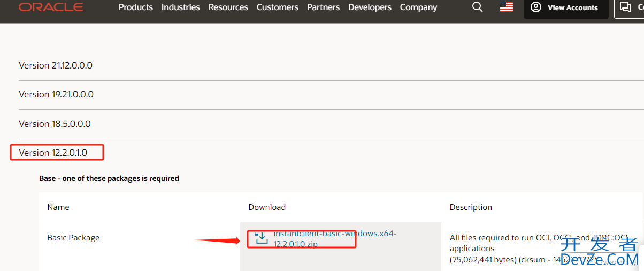This screenshot has height=271, width=644.
Task: Collapse the Version 12.2.0.1.0 section
Action: click(x=53, y=153)
